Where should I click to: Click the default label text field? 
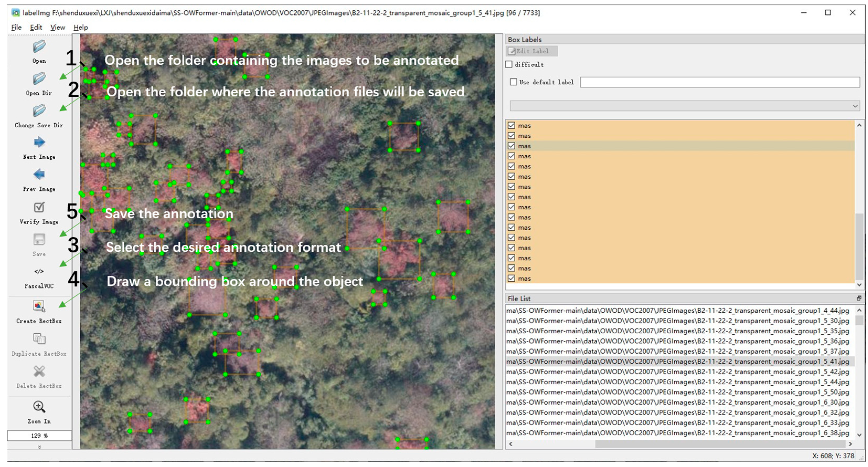click(x=719, y=82)
